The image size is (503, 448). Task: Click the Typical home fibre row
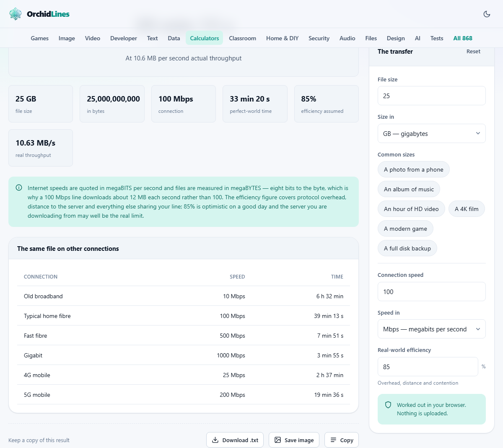click(x=184, y=316)
